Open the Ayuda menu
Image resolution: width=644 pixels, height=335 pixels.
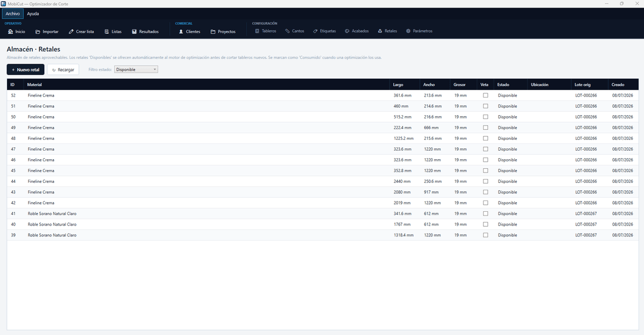click(x=33, y=14)
